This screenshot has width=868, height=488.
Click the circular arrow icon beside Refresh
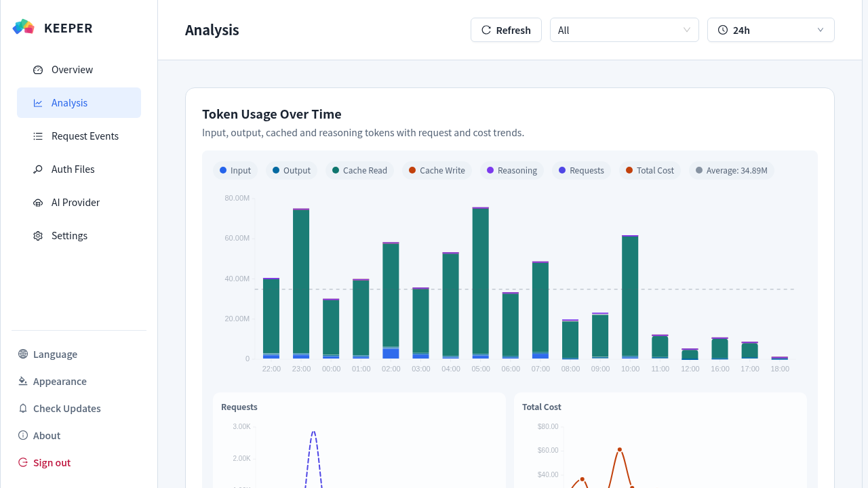(486, 30)
